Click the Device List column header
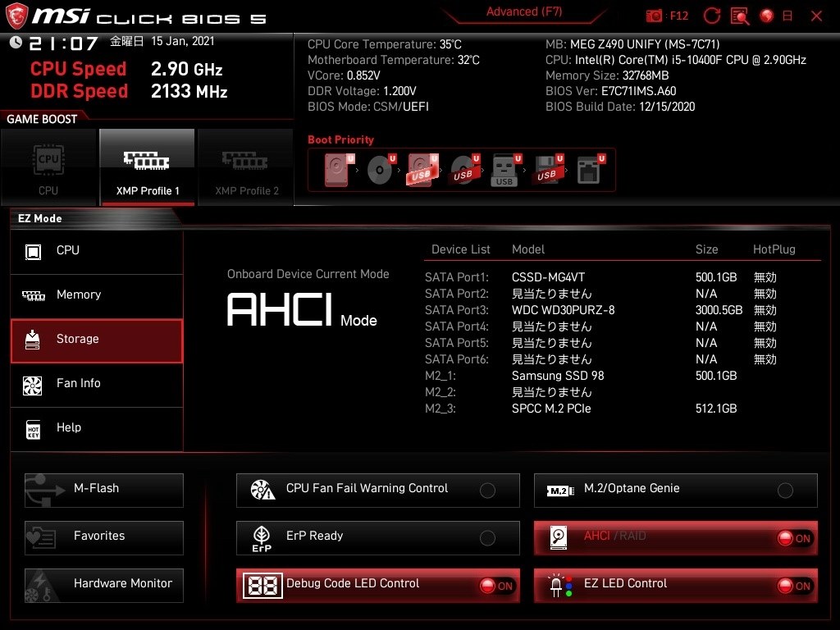 click(x=461, y=249)
